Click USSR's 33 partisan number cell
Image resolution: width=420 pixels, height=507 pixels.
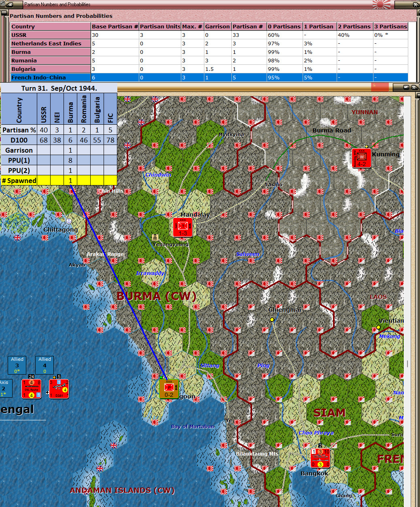249,35
